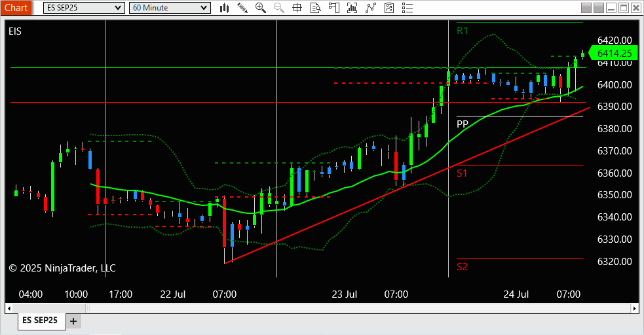
Task: Click the second gray window link square
Action: pos(599,8)
